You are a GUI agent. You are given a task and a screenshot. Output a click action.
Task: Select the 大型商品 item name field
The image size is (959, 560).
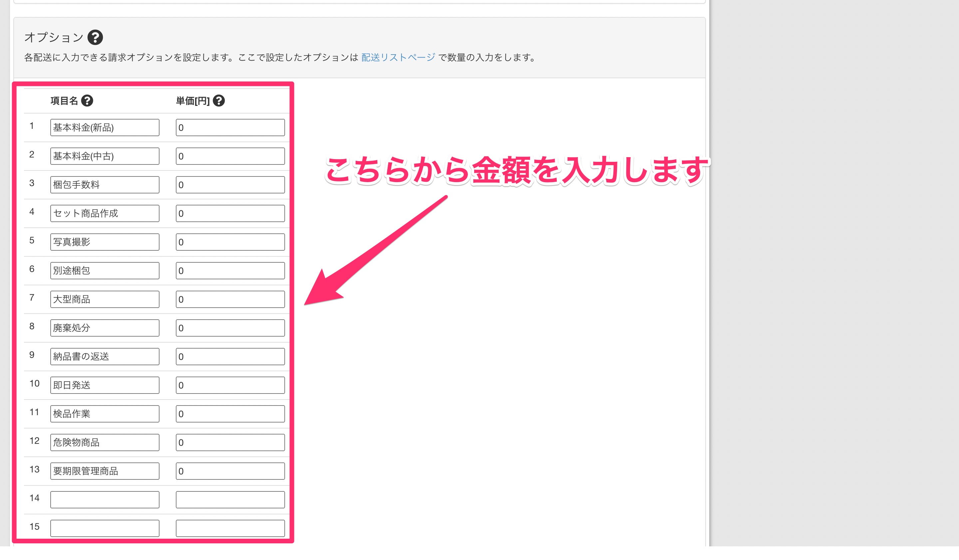click(x=105, y=299)
